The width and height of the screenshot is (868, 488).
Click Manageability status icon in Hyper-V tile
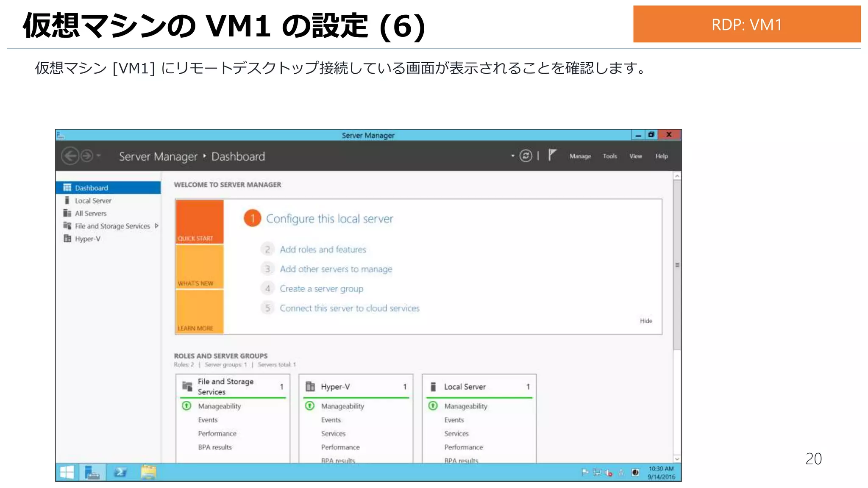pos(310,406)
